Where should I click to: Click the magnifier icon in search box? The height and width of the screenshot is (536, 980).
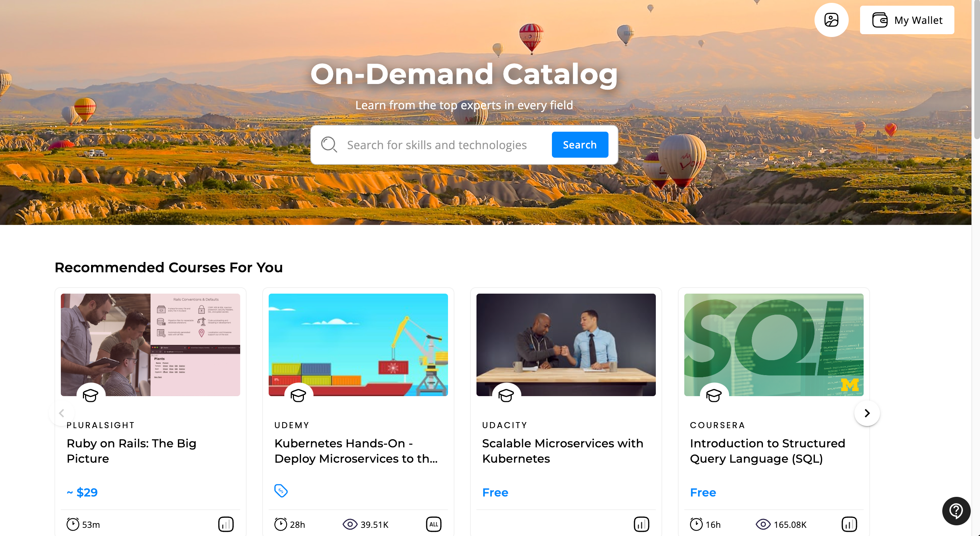(x=329, y=144)
